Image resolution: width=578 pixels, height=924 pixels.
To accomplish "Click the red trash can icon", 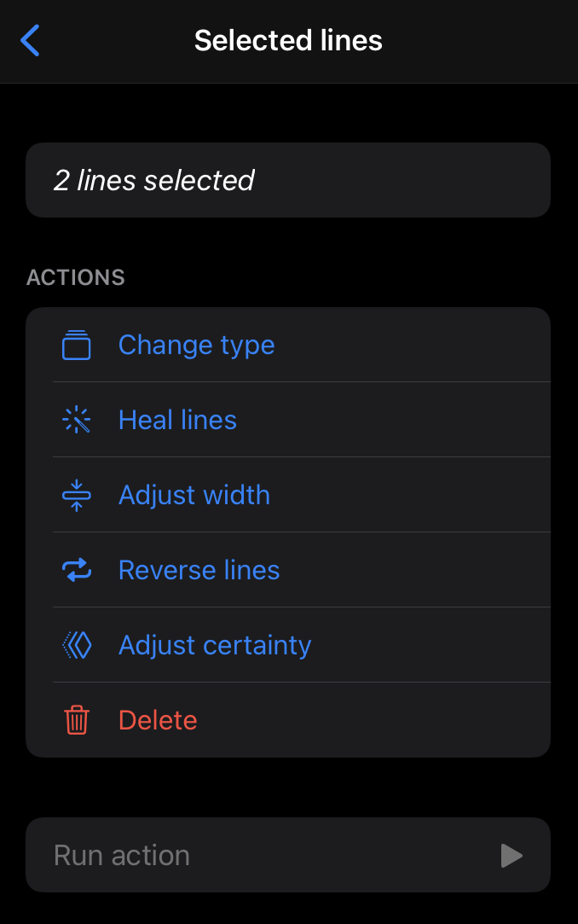I will click(x=77, y=720).
